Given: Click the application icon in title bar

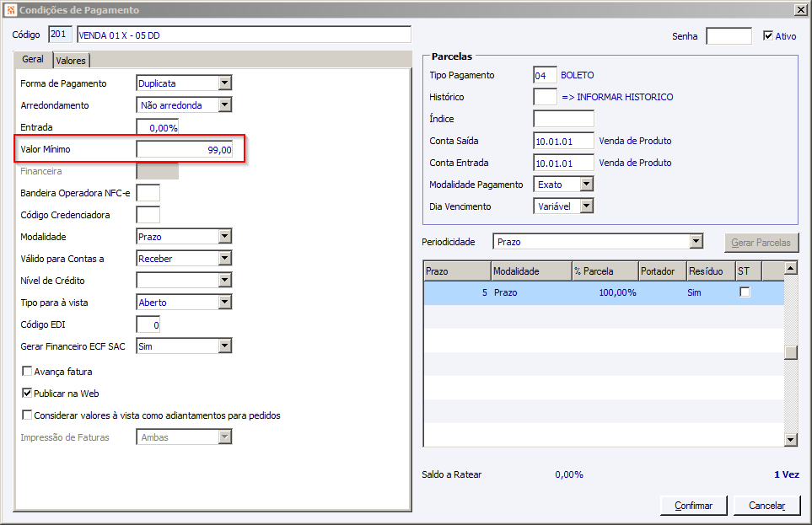Looking at the screenshot, I should click(x=11, y=10).
